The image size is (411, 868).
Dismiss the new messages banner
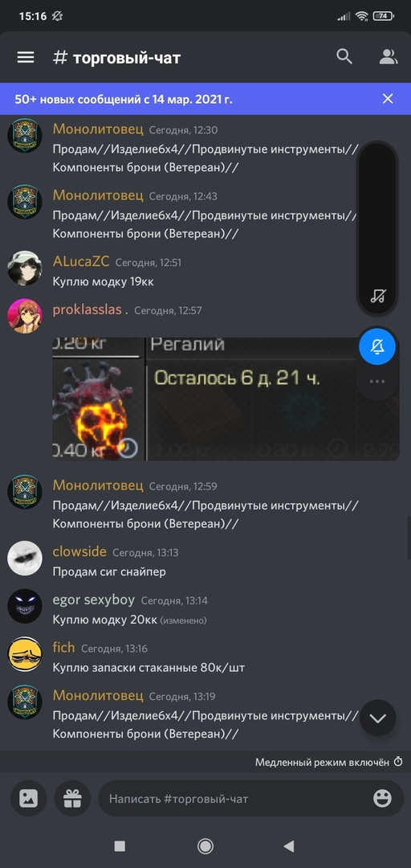pyautogui.click(x=388, y=99)
